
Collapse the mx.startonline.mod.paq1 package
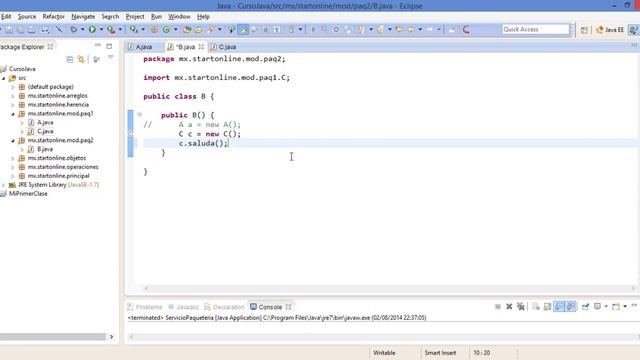13,114
